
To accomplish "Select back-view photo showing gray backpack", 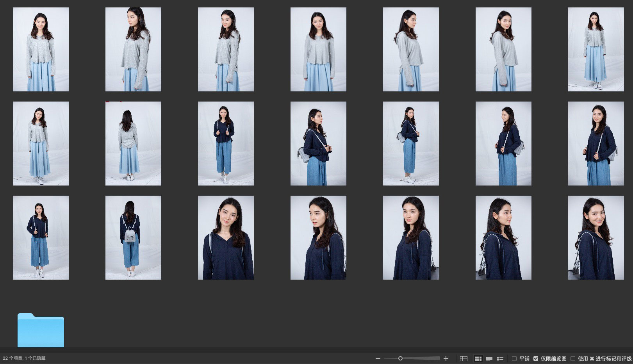I will [133, 237].
